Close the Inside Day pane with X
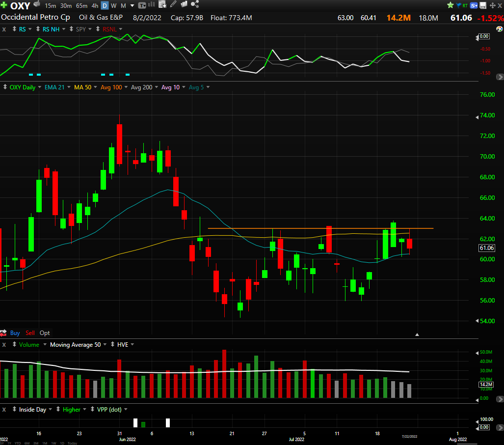Viewport: 504px width, 445px height. coord(4,410)
